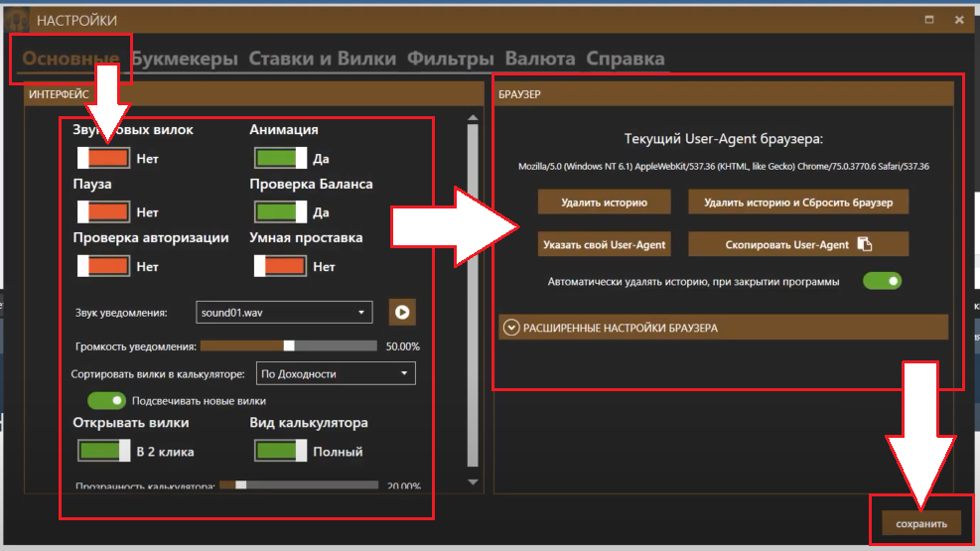Open the Сортировать вилки в калькуляторе dropdown
The height and width of the screenshot is (551, 980).
(336, 373)
